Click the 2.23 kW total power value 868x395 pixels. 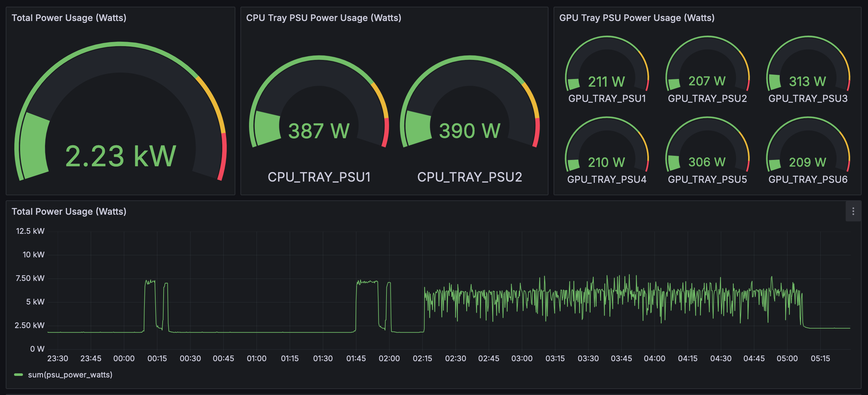120,156
